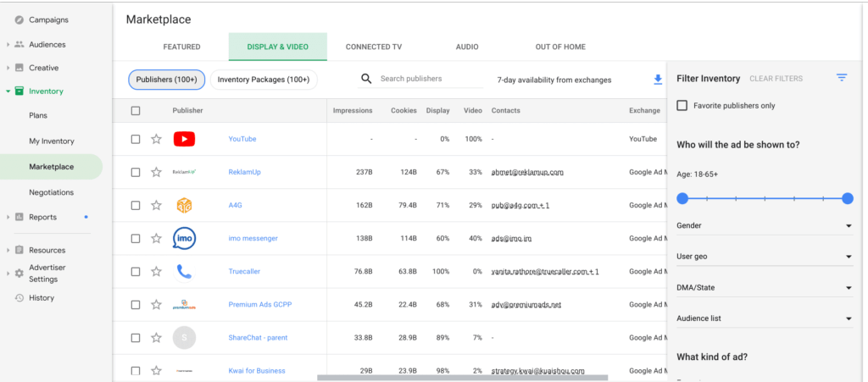This screenshot has height=382, width=868.
Task: Open History via its clock icon
Action: (19, 298)
